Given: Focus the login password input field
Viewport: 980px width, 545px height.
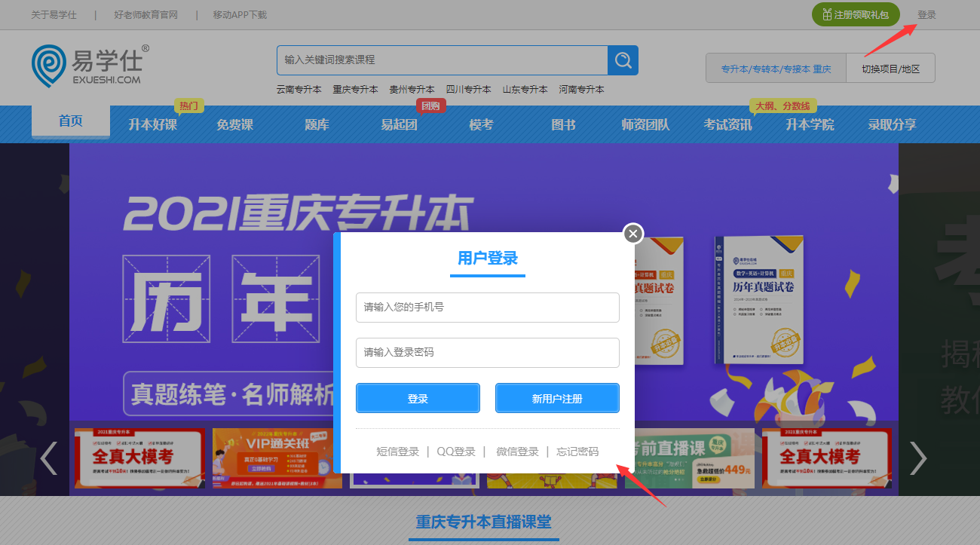Looking at the screenshot, I should (488, 353).
